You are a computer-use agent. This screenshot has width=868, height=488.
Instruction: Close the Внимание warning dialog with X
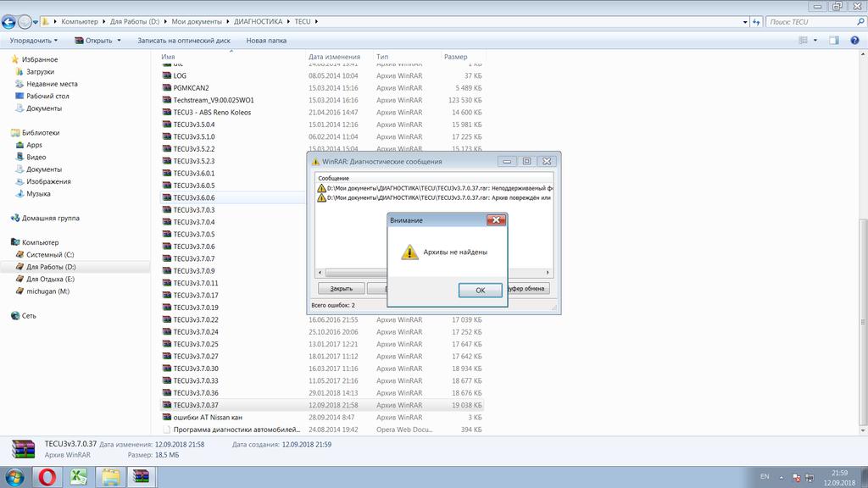tap(496, 220)
